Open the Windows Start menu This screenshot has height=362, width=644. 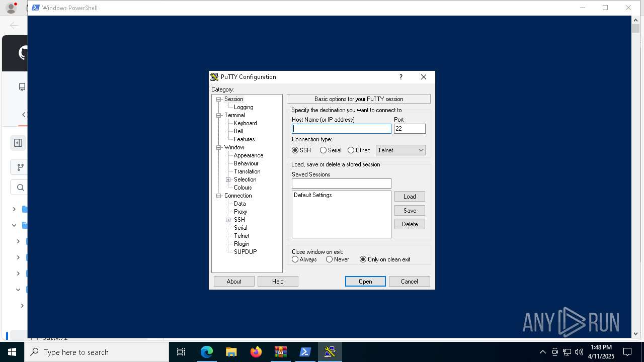pos(12,352)
